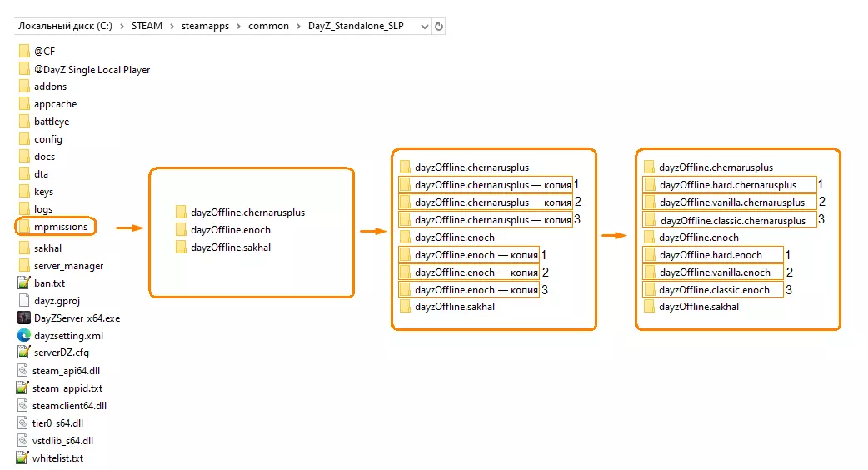Select dayzOffline.enoch — копия numbered 1

(469, 255)
